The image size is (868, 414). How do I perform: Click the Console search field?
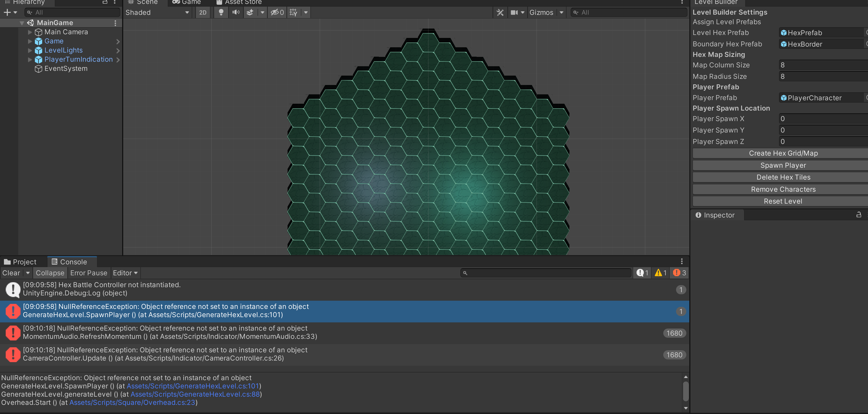click(x=546, y=273)
